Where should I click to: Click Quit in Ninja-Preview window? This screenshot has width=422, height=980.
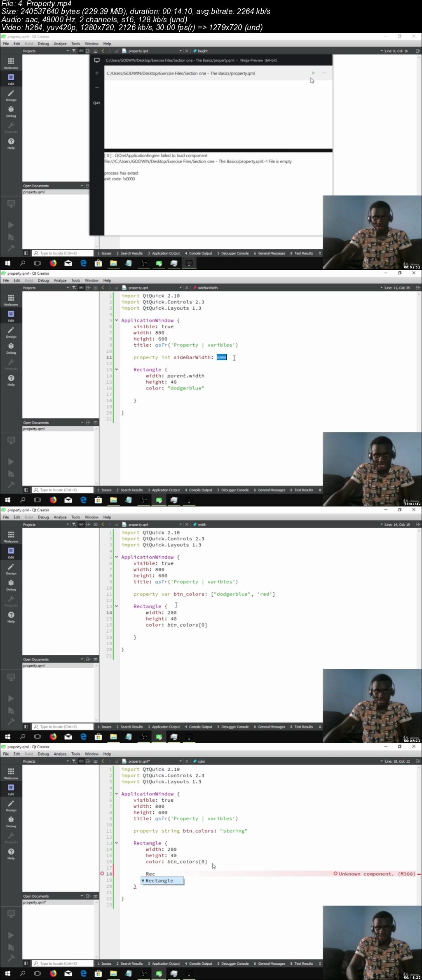[96, 103]
